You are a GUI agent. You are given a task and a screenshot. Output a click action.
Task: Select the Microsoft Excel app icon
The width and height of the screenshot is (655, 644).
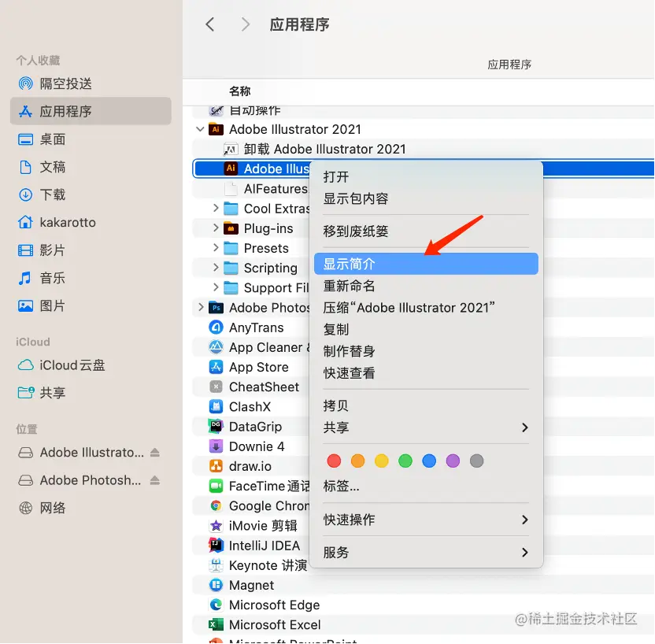[x=216, y=625]
